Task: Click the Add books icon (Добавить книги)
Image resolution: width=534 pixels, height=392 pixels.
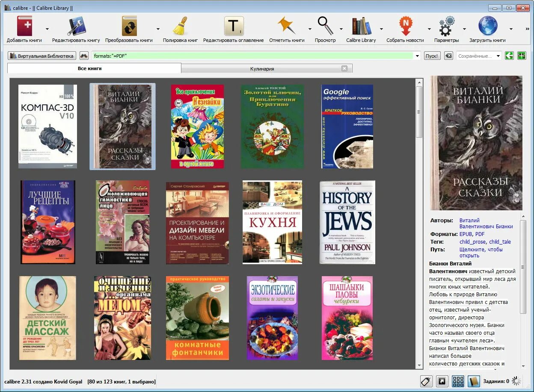Action: click(24, 27)
